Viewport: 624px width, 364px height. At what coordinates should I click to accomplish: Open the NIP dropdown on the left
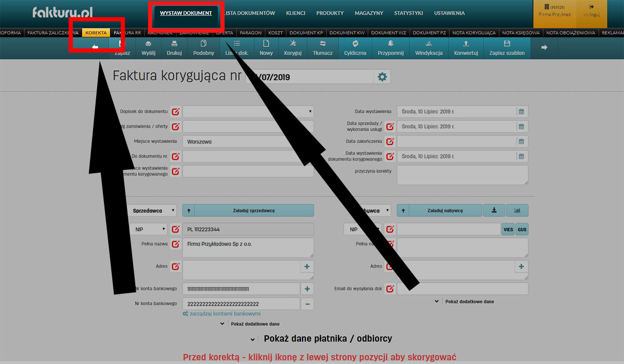[x=148, y=229]
